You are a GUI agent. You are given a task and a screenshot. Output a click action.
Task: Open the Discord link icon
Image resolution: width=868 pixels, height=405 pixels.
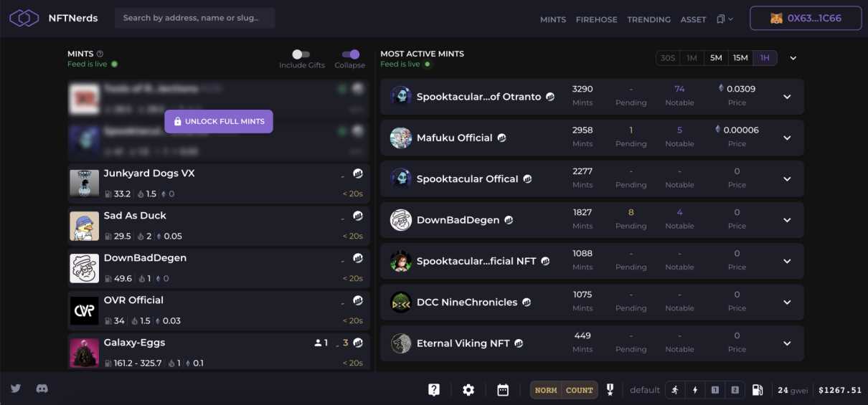pos(42,389)
